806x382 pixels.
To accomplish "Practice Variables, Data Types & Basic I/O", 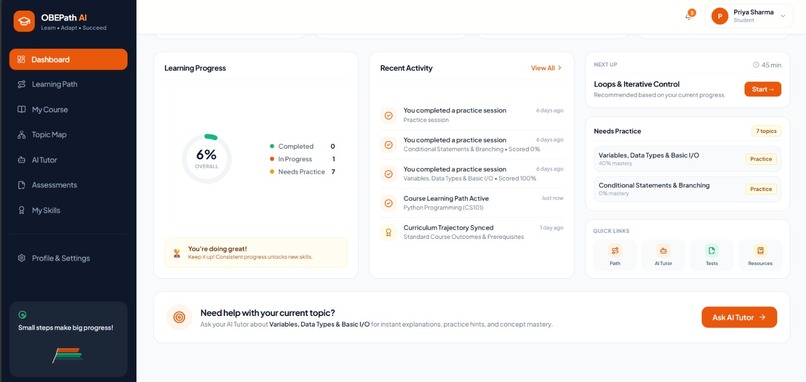I will pyautogui.click(x=761, y=159).
